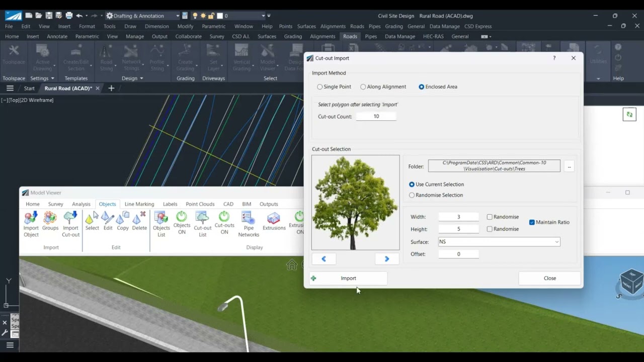Open Point Clouds tab in Model Viewer

[x=200, y=204]
